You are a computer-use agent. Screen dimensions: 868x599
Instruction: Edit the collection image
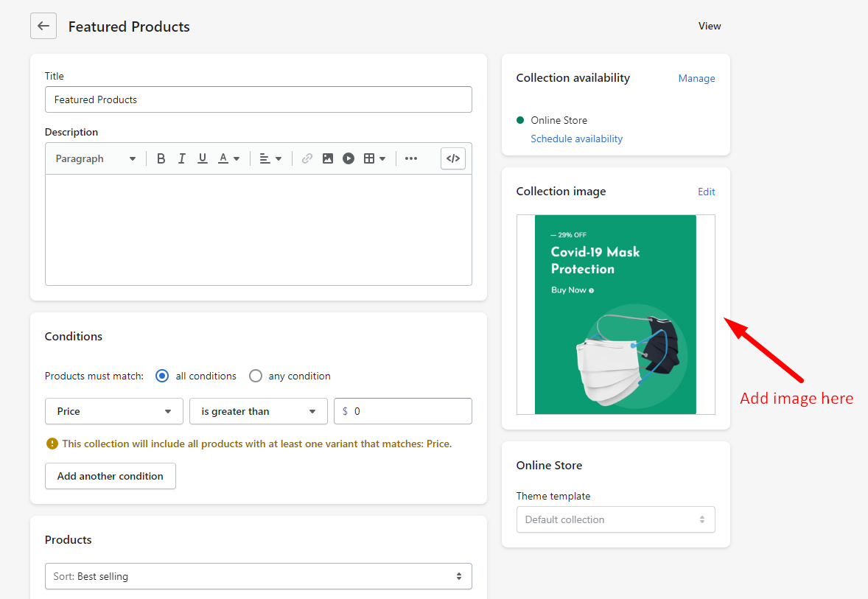(x=707, y=192)
